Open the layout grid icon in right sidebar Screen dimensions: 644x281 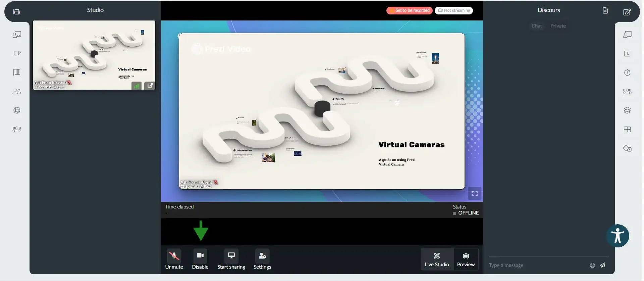point(627,129)
